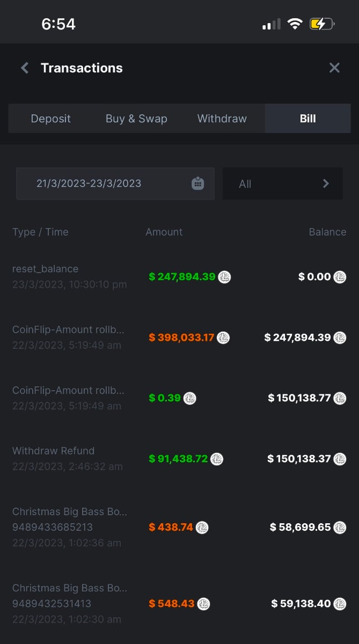Select the Withdraw tab

pos(222,119)
